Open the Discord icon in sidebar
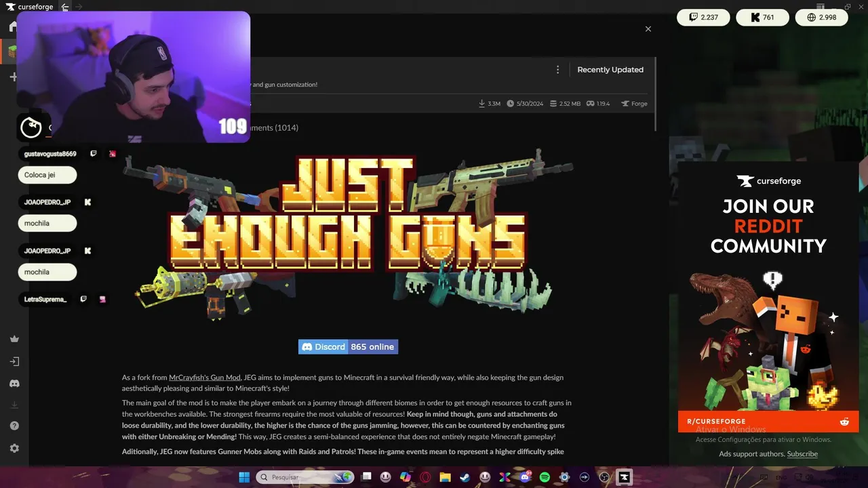This screenshot has height=488, width=868. [x=14, y=384]
